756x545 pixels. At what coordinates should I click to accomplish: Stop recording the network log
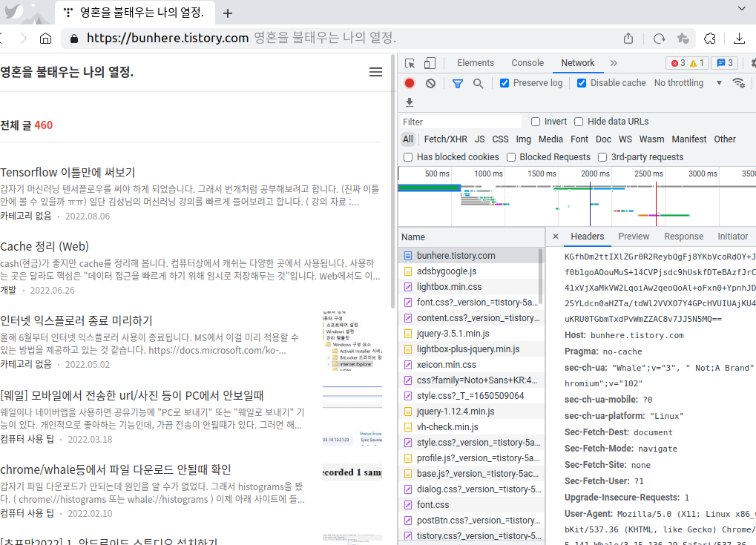point(410,83)
